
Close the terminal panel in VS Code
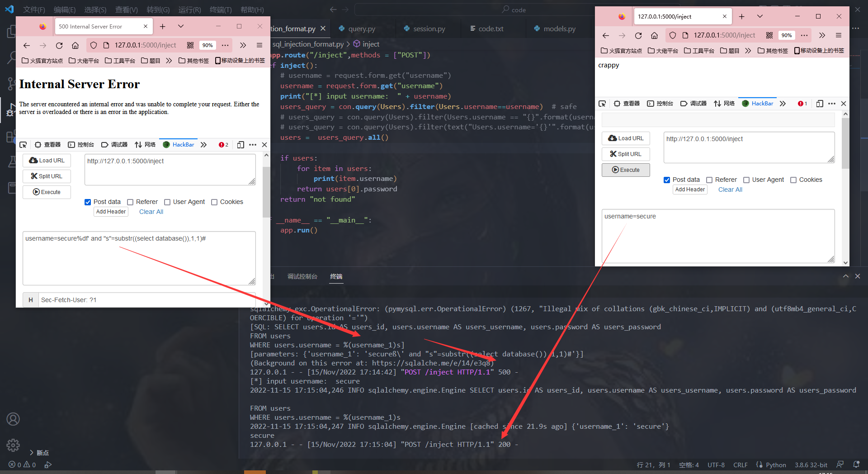click(858, 276)
